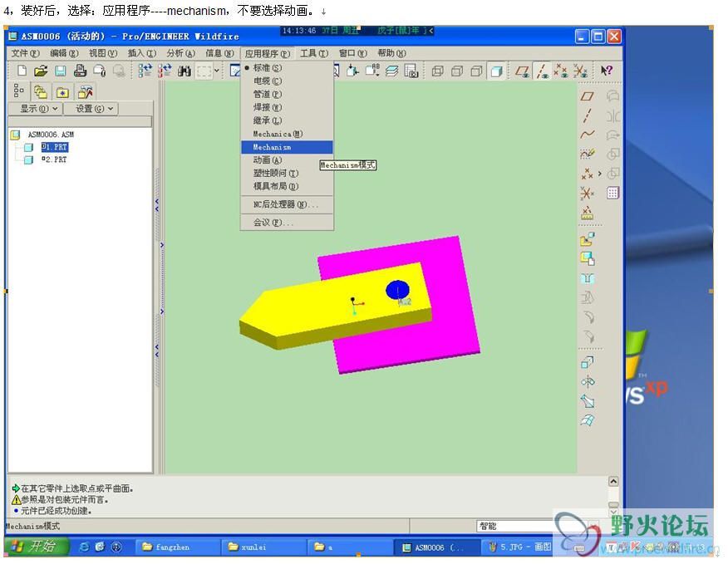Viewport: 728px width, 564px height.
Task: Switch to the xunlei taskbar folder
Action: [263, 547]
